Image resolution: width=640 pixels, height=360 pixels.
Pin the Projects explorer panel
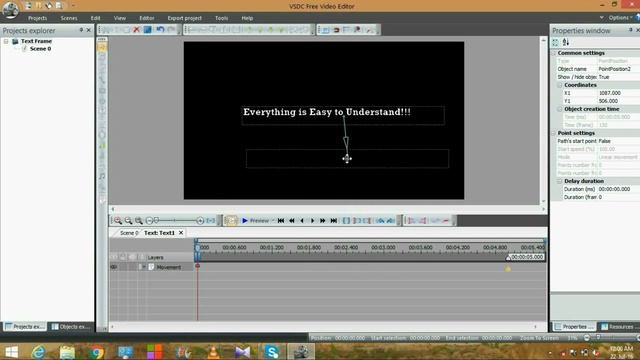click(x=81, y=30)
